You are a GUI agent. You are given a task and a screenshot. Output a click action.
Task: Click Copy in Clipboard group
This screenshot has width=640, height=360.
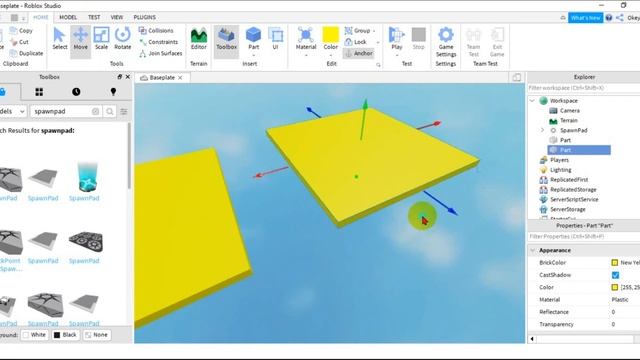click(21, 31)
